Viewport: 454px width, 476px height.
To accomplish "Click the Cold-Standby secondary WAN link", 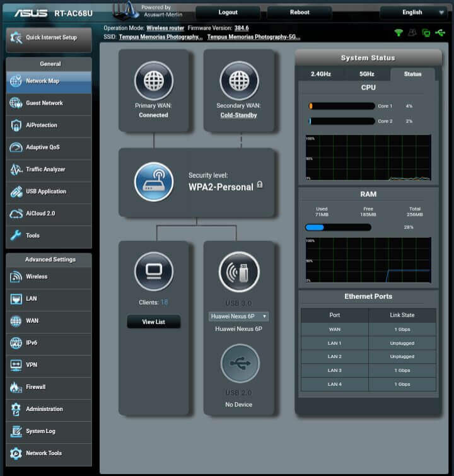I will pos(239,115).
